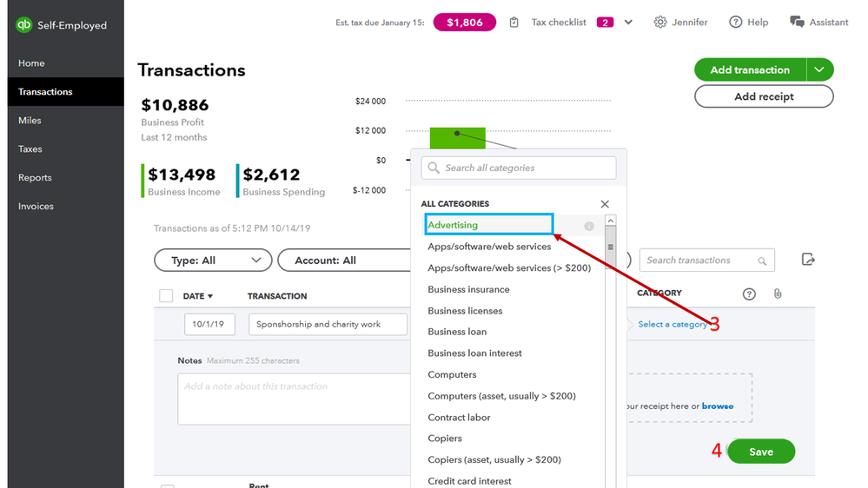The width and height of the screenshot is (868, 488).
Task: Toggle the select-all transactions checkbox
Action: [166, 296]
